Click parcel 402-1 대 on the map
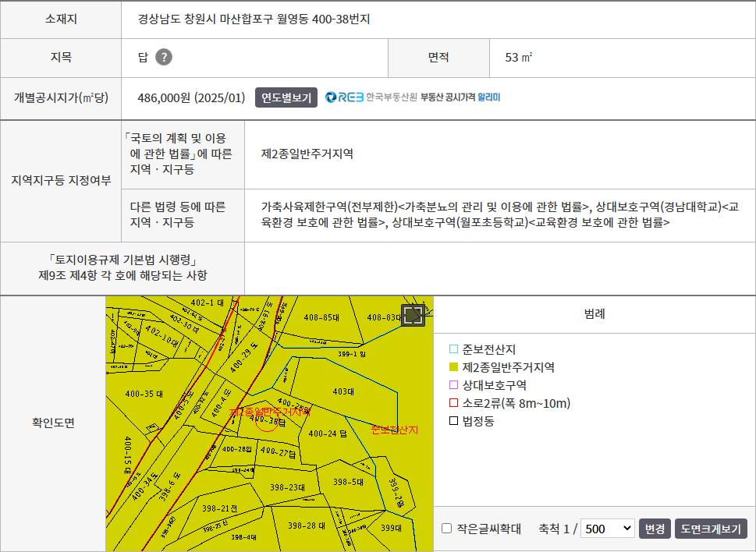 (208, 303)
